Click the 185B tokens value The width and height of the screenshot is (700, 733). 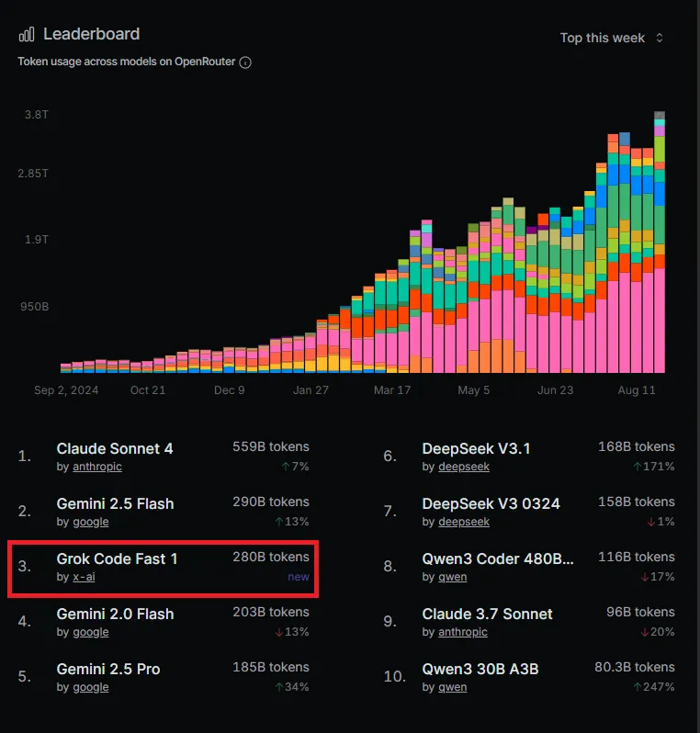(271, 668)
